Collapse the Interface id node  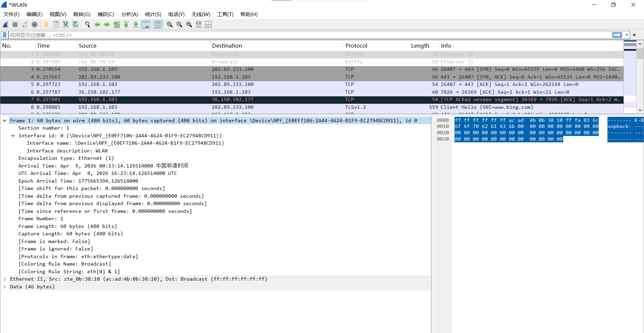13,136
